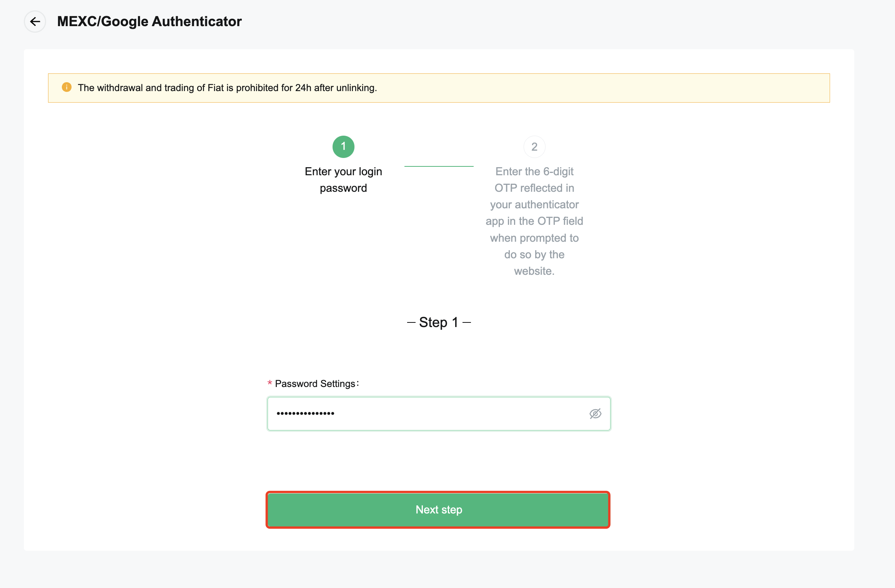Viewport: 895px width, 588px height.
Task: Click the Fiat withdrawal warning text
Action: coord(227,88)
